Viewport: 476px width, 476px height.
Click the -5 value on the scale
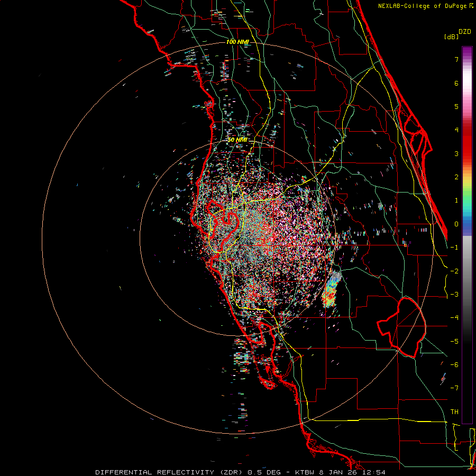point(454,342)
